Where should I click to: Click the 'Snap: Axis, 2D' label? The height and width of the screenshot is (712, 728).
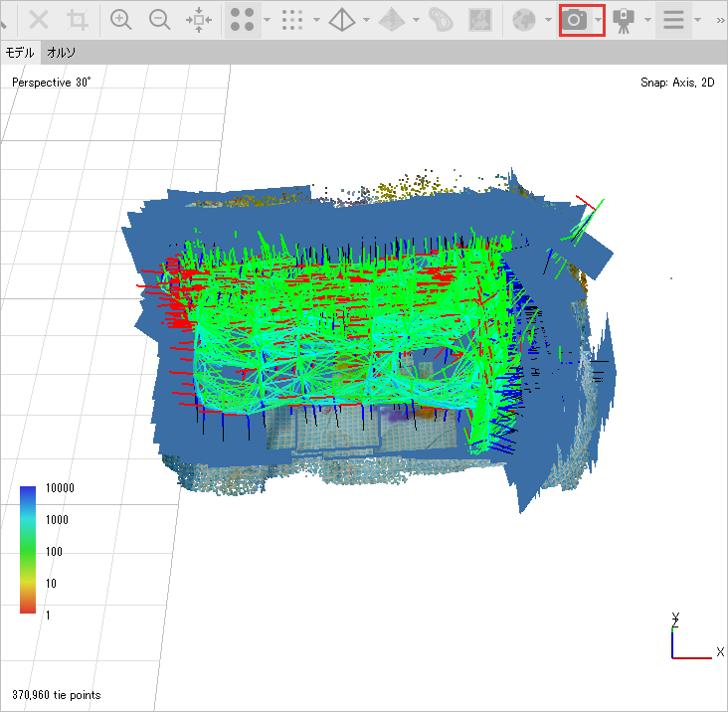point(677,83)
